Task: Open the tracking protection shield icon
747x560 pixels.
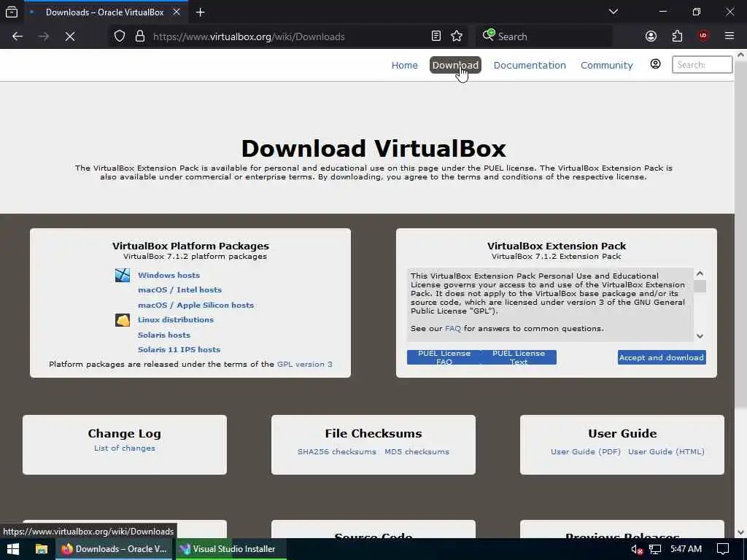Action: (x=120, y=36)
